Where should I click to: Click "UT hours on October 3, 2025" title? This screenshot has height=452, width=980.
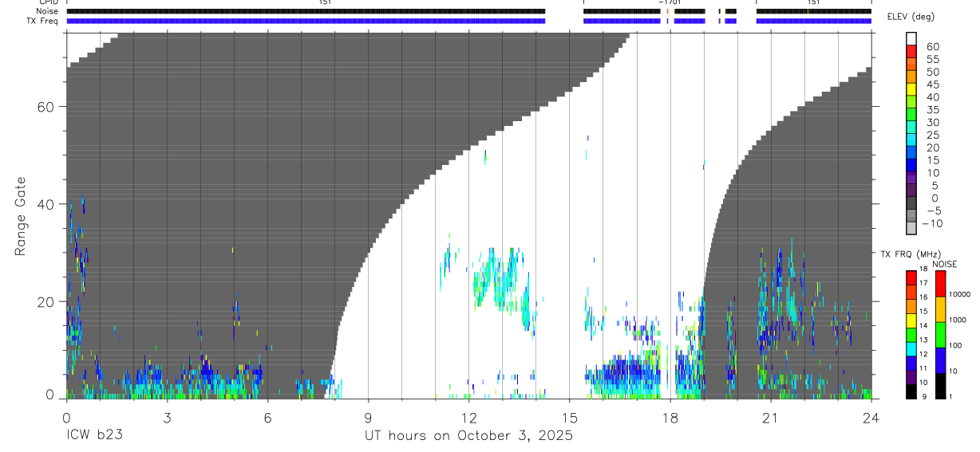(x=468, y=436)
